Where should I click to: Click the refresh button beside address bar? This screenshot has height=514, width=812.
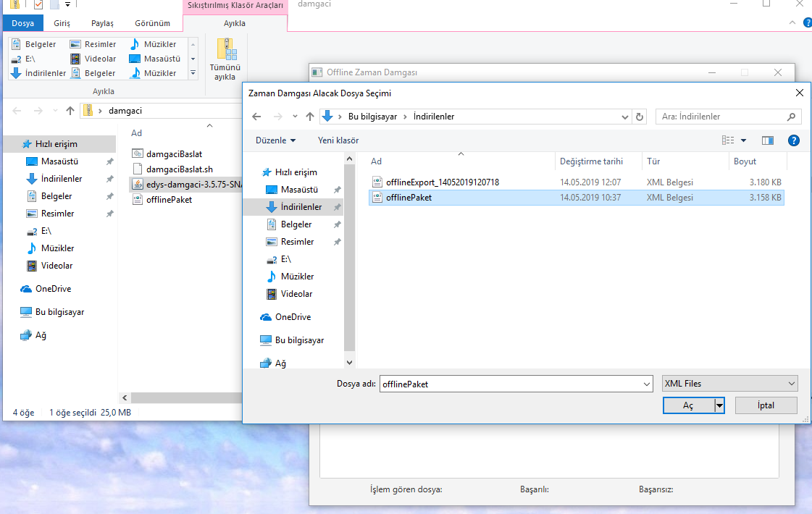[x=640, y=117]
